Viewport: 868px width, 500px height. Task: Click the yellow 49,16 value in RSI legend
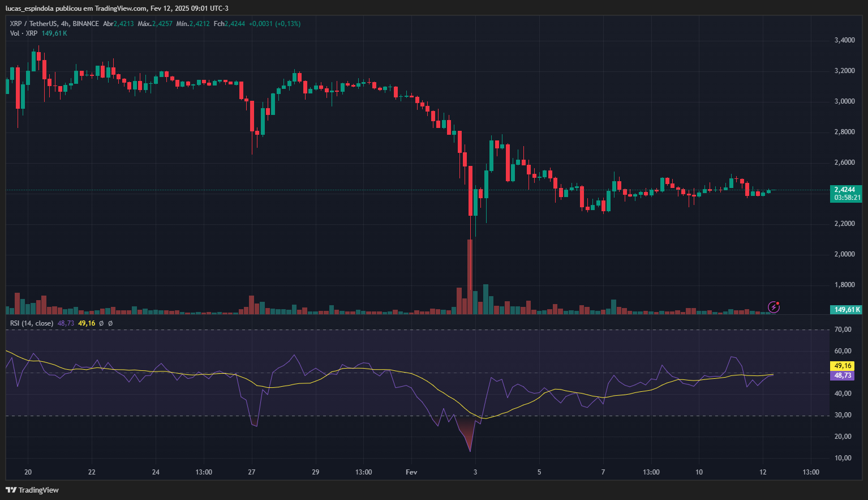tap(87, 323)
